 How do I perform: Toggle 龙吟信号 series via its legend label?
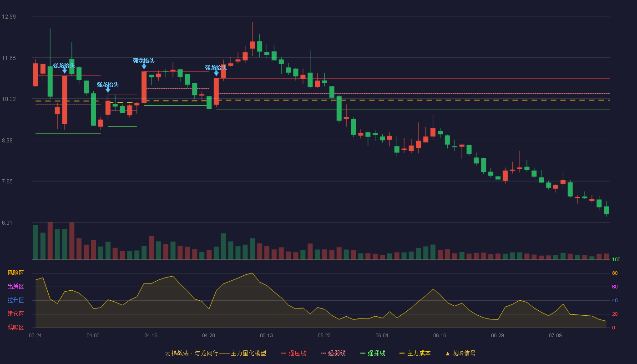click(464, 353)
